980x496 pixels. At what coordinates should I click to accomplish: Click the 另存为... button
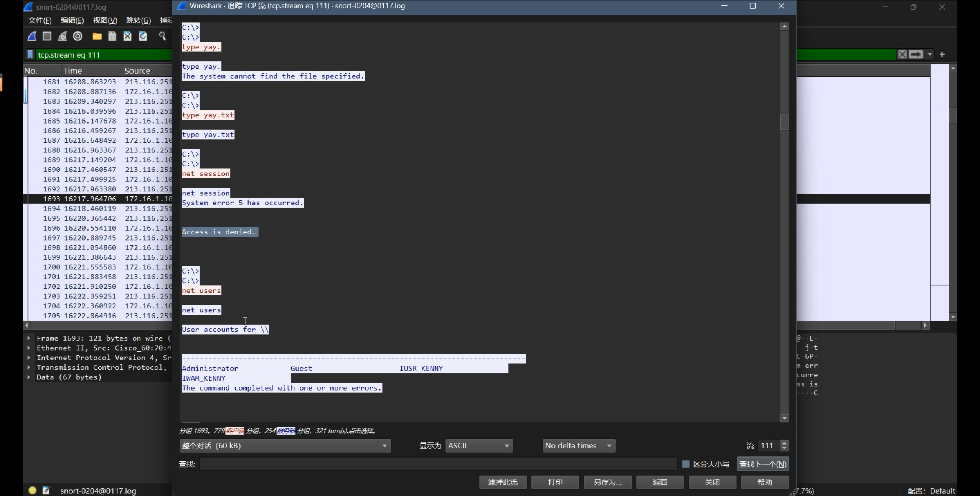[607, 482]
